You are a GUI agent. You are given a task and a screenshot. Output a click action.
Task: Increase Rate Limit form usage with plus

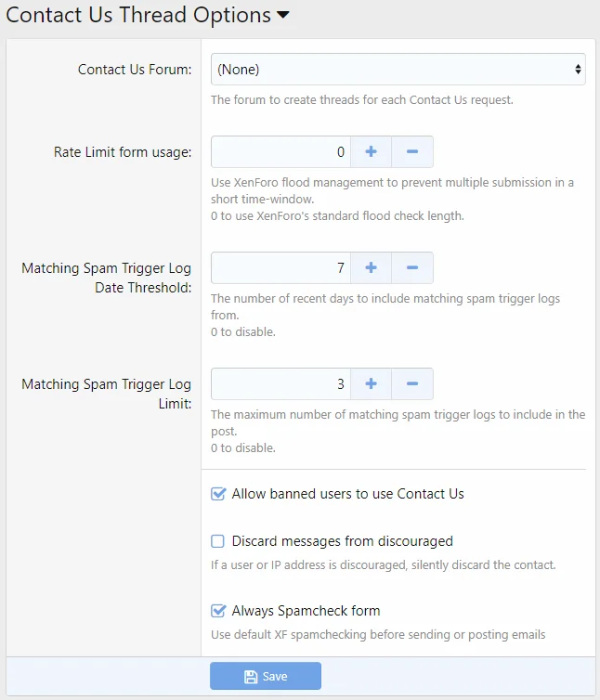[x=371, y=151]
